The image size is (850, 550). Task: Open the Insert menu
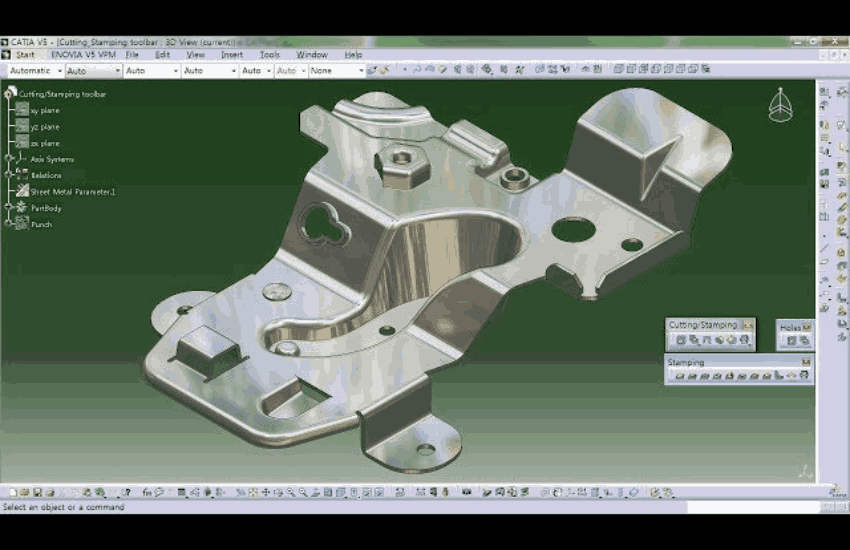232,55
